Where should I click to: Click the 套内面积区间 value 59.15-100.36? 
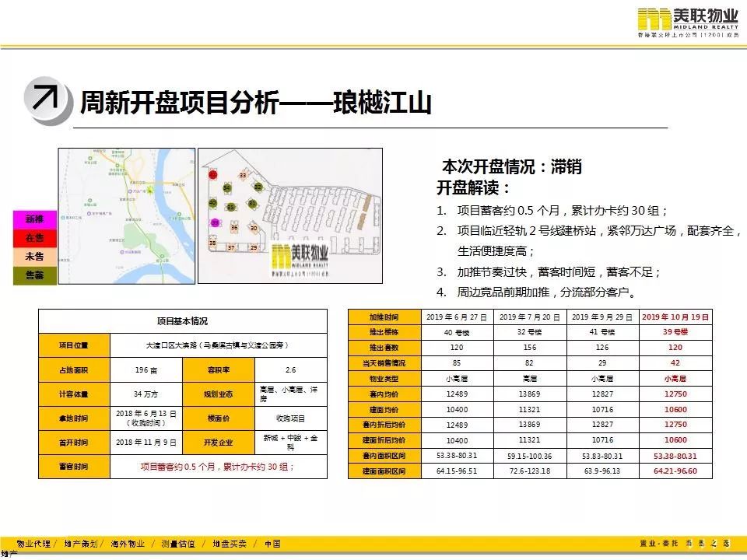[530, 456]
